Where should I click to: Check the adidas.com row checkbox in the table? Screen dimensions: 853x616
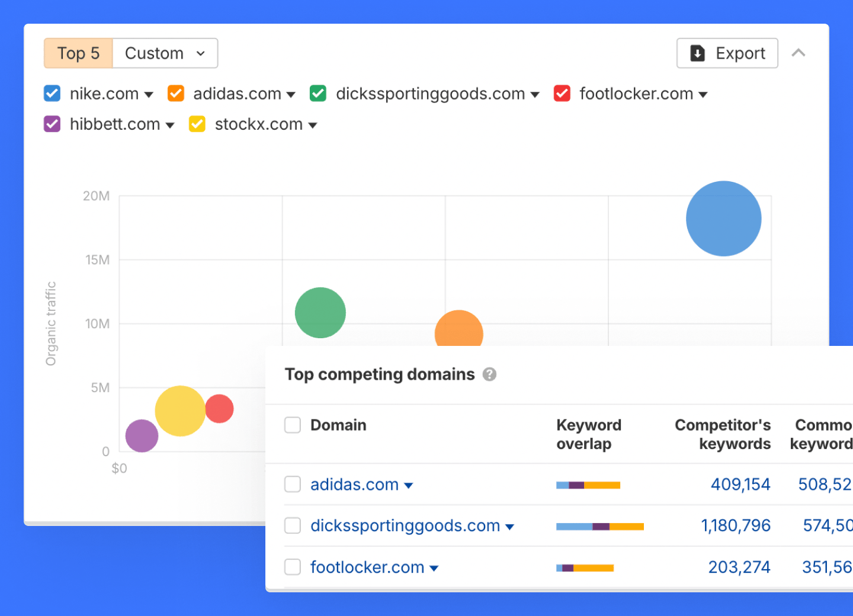tap(293, 484)
